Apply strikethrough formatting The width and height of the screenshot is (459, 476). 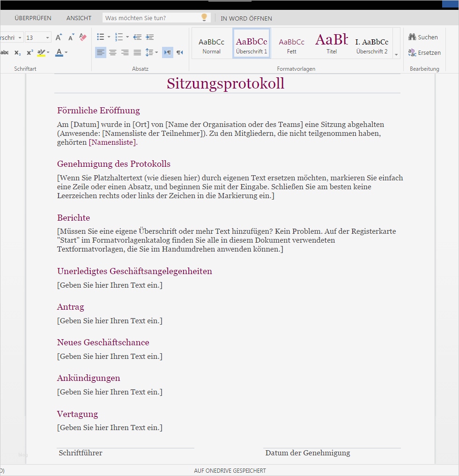coord(5,52)
